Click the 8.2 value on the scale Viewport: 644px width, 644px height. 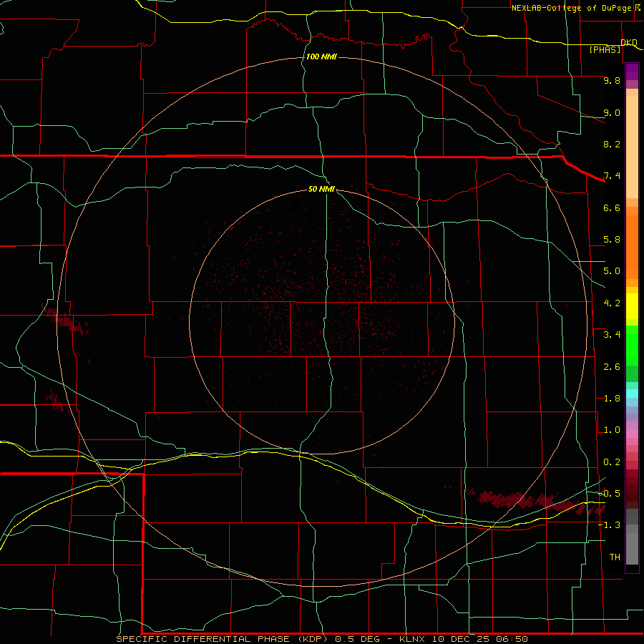[612, 144]
